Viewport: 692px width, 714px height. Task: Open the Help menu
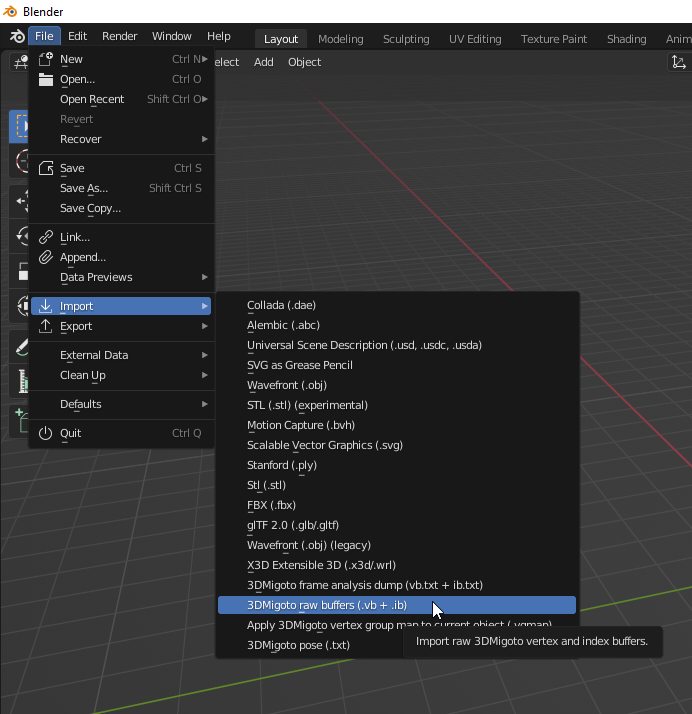coord(219,36)
